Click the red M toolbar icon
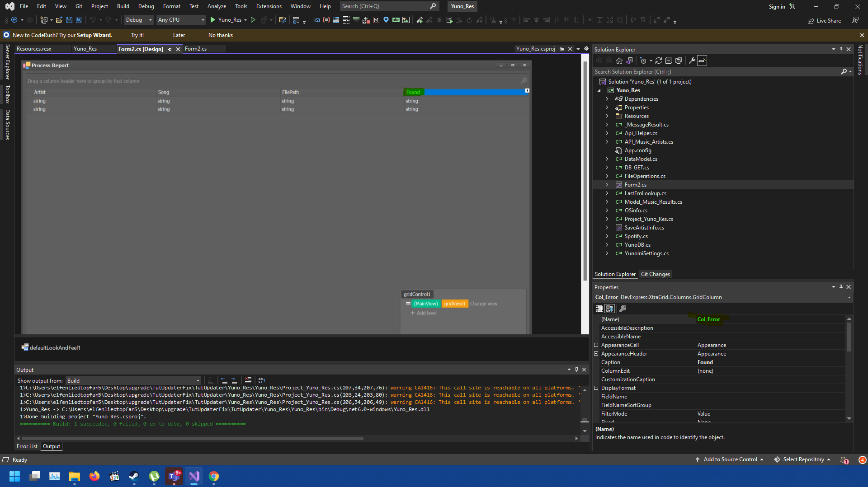 coord(376,20)
